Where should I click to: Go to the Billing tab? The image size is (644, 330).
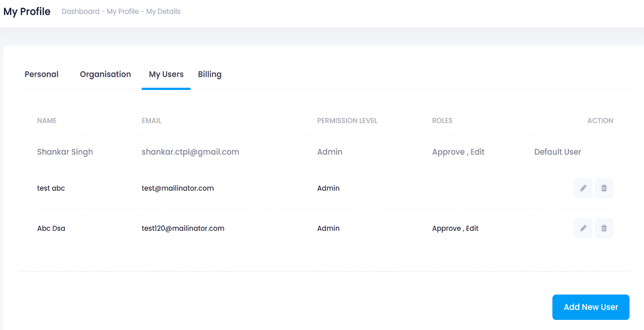(x=210, y=74)
